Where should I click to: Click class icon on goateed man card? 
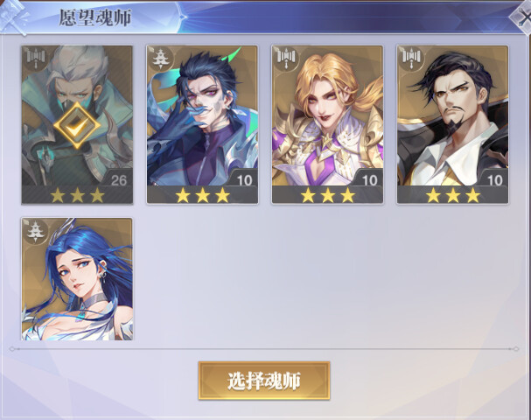410,58
